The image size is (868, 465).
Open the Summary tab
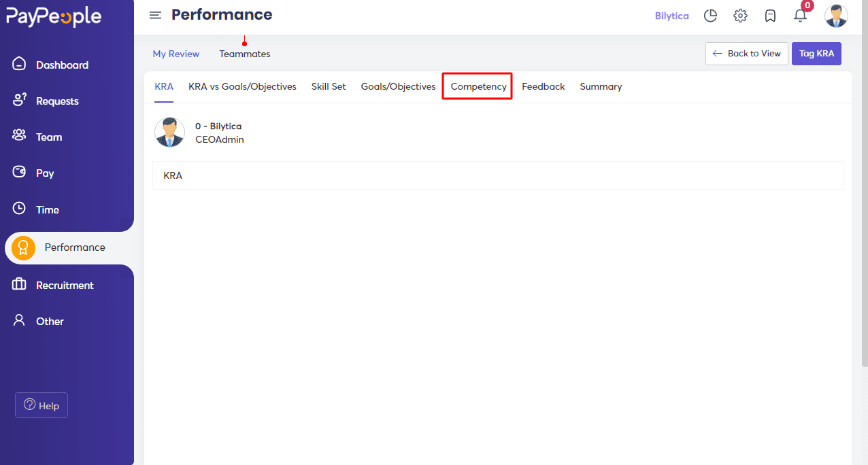[x=601, y=87]
